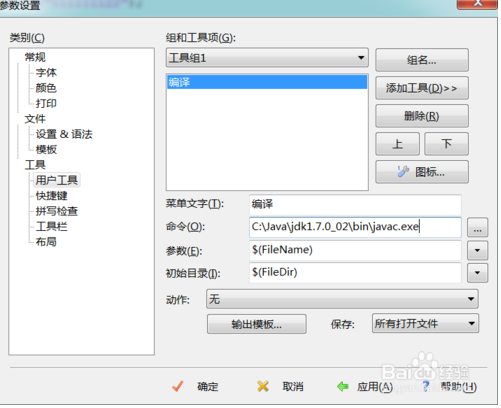
Task: Click the wrench icon on the 图标 button
Action: coord(403,171)
